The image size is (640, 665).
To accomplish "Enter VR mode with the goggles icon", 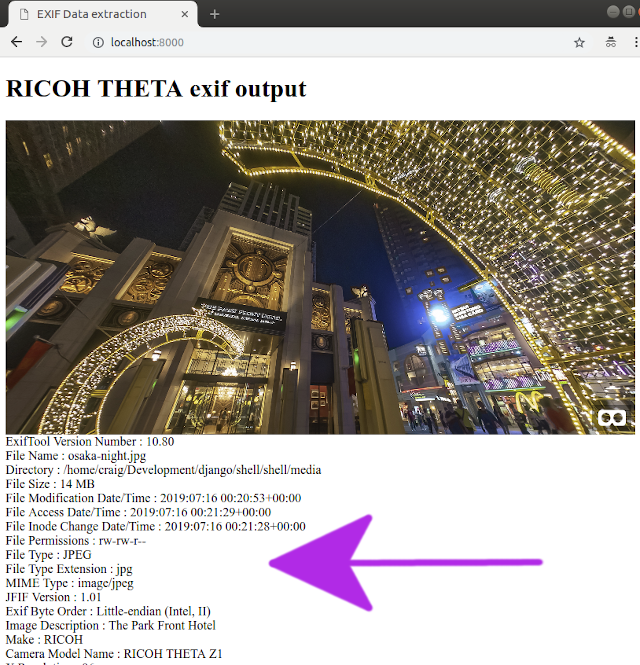I will click(x=612, y=418).
